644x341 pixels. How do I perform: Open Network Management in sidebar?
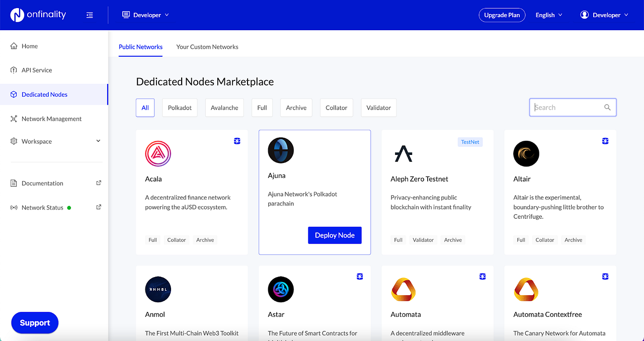tap(54, 119)
